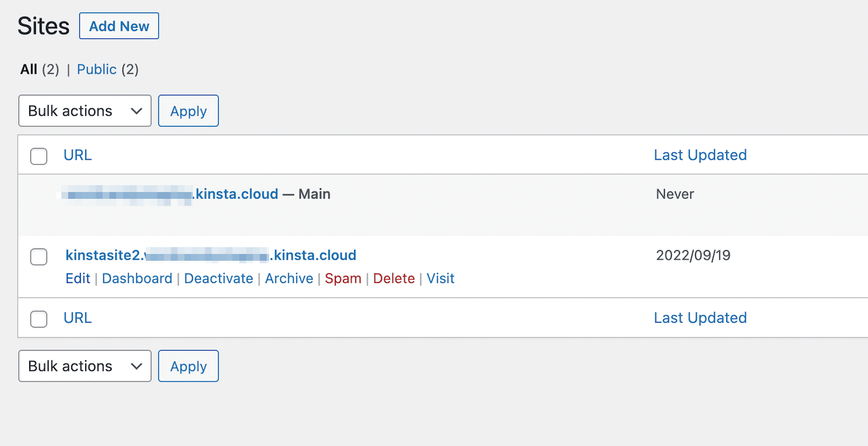This screenshot has height=446, width=868.
Task: Open Dashboard for kinstasite2
Action: coord(137,279)
